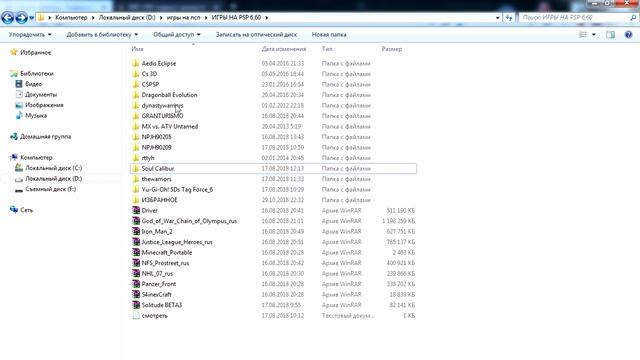The height and width of the screenshot is (360, 640).
Task: Select the Soul Calibur folder row
Action: 273,168
